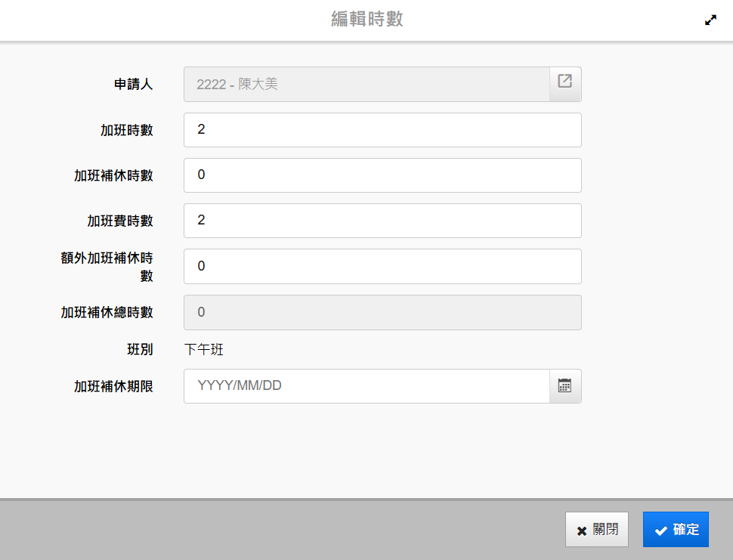Click the greyed-out 加班補休總時數 field
This screenshot has height=560, width=733.
coord(382,312)
